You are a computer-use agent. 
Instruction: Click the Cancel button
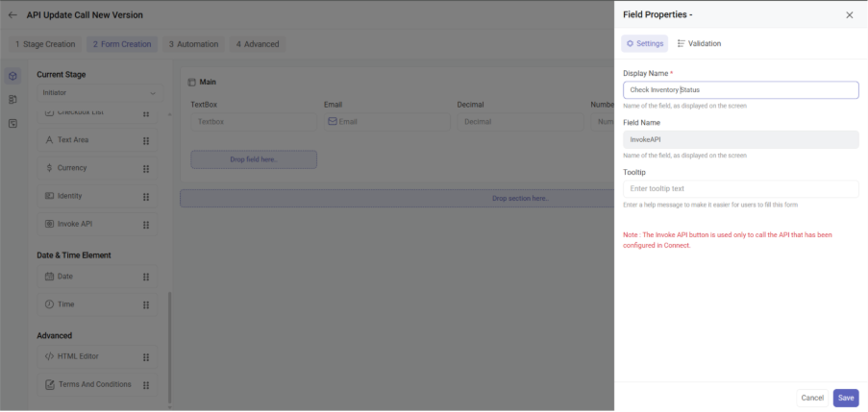tap(812, 398)
